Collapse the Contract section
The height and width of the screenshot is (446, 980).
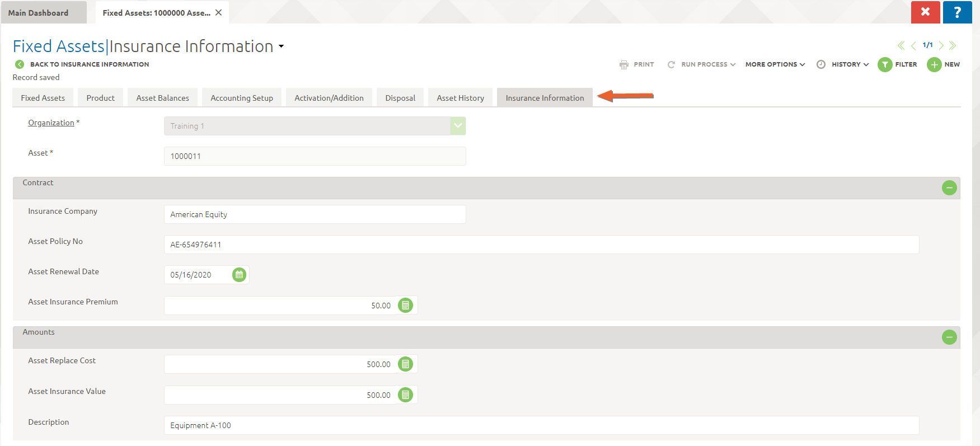(x=949, y=188)
